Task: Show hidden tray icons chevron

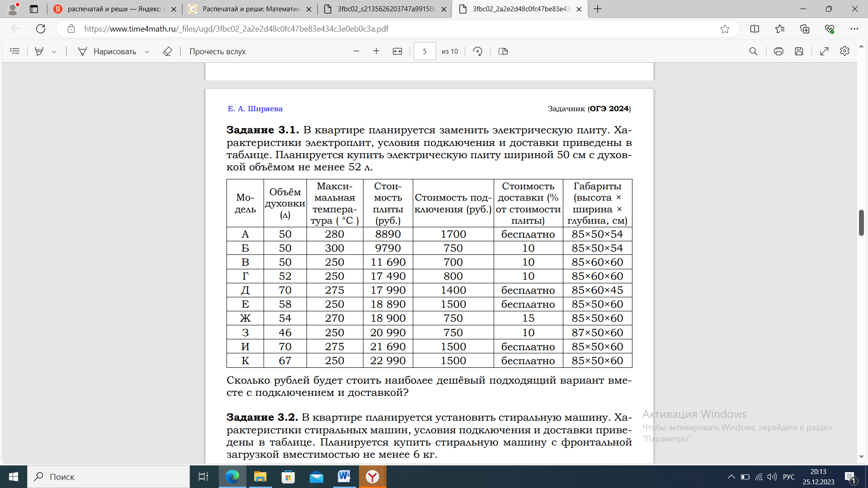Action: click(x=731, y=477)
